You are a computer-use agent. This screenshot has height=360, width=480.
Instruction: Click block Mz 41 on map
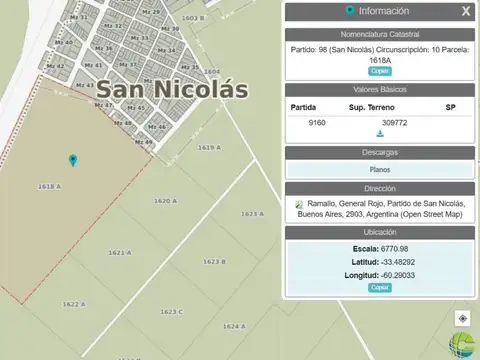(x=93, y=65)
